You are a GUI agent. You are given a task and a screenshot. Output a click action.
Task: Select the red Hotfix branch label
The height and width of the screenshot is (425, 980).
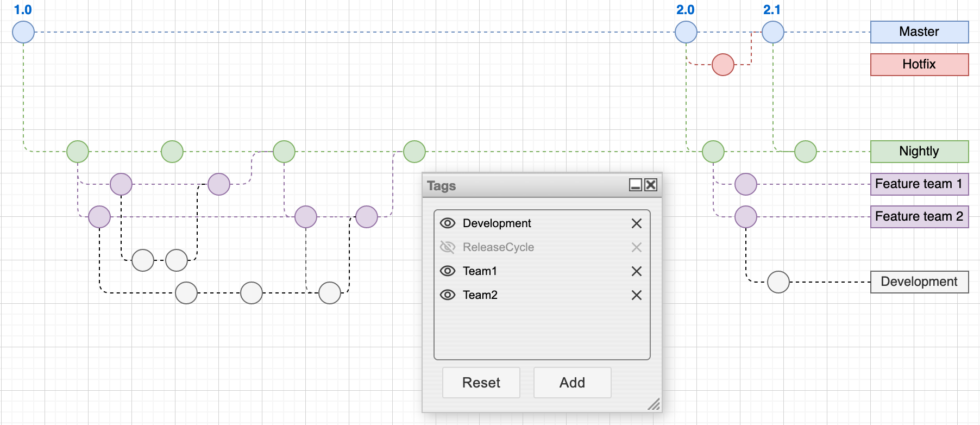pos(919,65)
